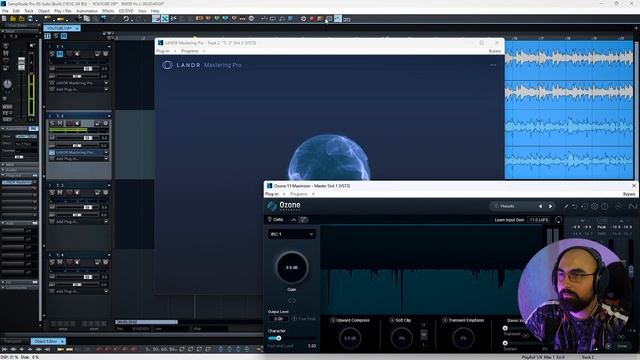Open the Track menu

click(29, 11)
